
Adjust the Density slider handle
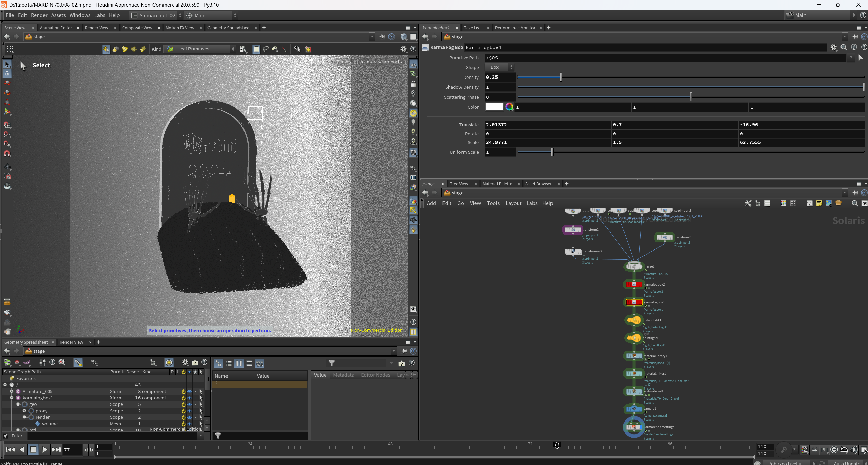[561, 77]
